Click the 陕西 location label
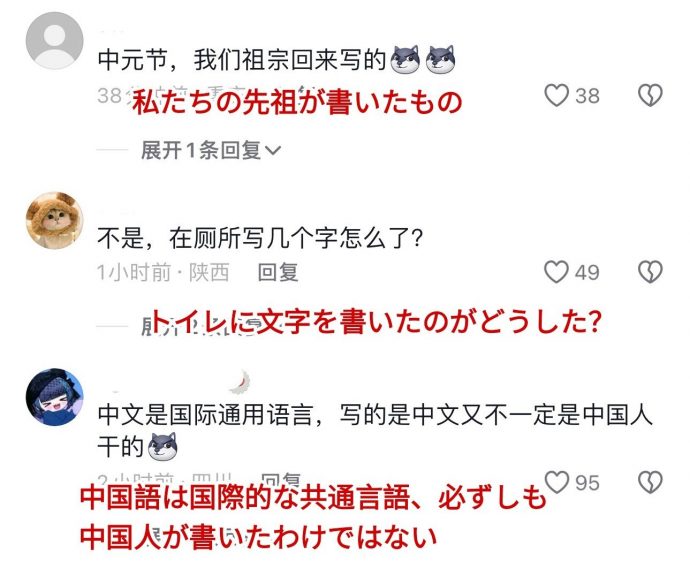690x576 pixels. pos(209,272)
